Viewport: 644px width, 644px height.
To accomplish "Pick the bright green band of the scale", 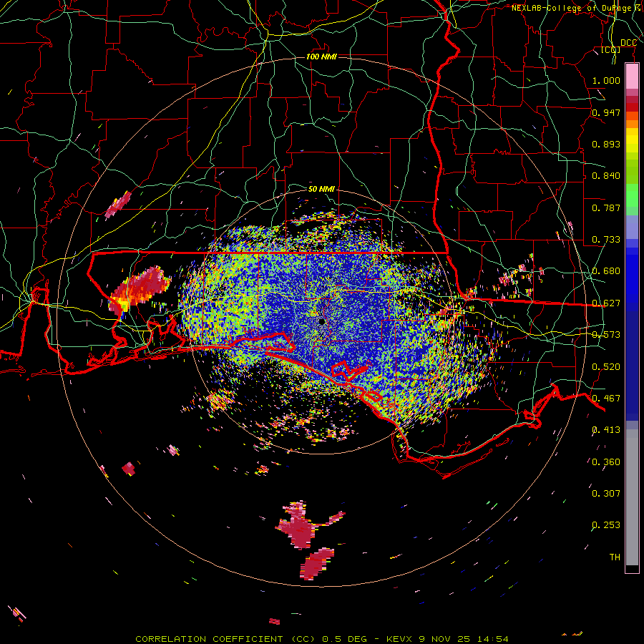I will [x=632, y=195].
